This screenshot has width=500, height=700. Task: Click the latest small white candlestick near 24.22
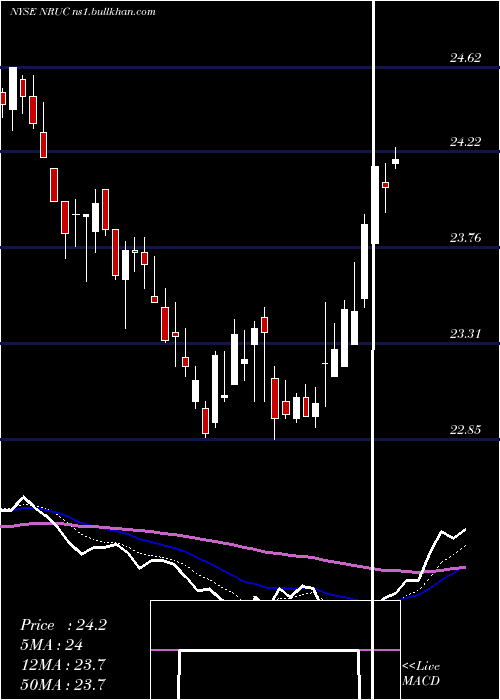(395, 161)
